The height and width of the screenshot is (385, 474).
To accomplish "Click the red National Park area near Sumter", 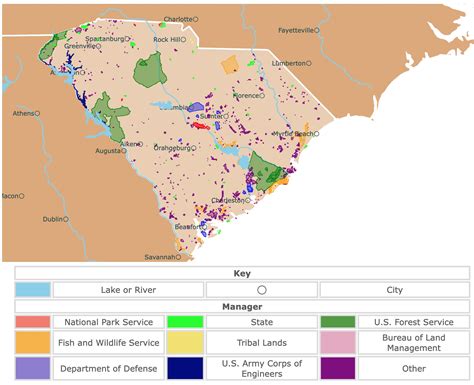I will click(201, 126).
